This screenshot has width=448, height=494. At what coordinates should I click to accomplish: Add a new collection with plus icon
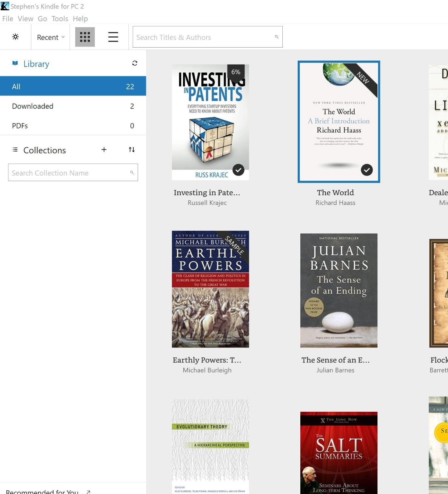[104, 150]
